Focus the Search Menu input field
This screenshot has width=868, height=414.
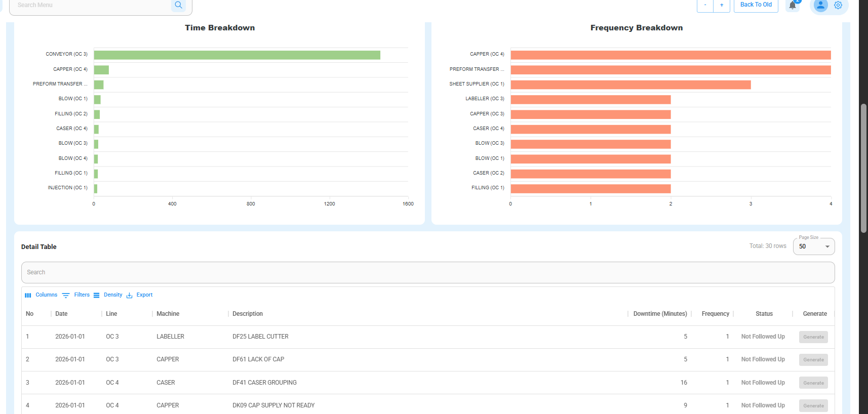pos(91,5)
